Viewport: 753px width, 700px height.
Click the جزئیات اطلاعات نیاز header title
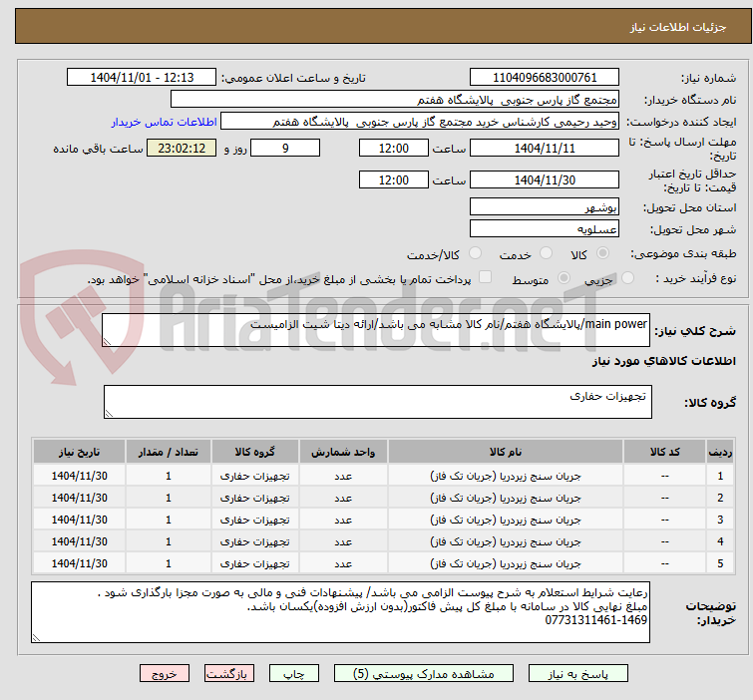coord(677,27)
